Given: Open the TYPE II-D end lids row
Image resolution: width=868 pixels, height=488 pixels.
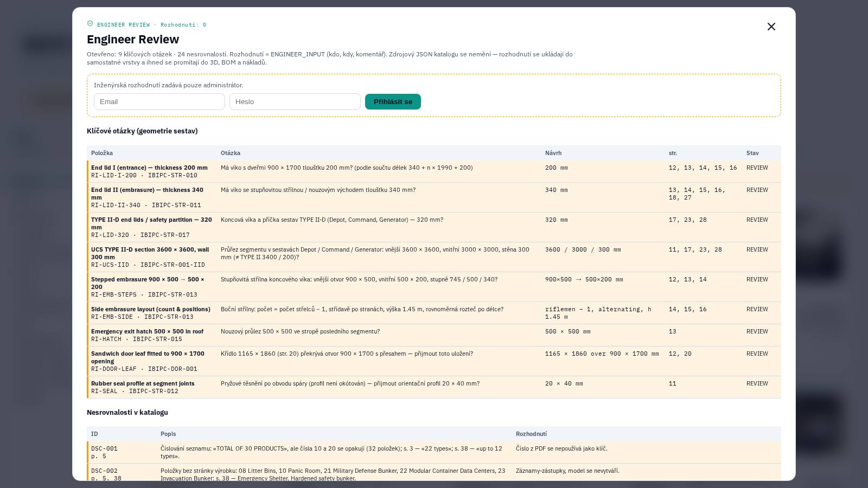Looking at the screenshot, I should click(x=434, y=227).
